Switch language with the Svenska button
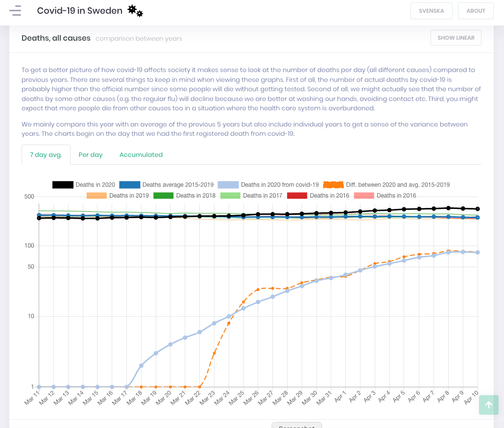The image size is (504, 428). click(432, 11)
